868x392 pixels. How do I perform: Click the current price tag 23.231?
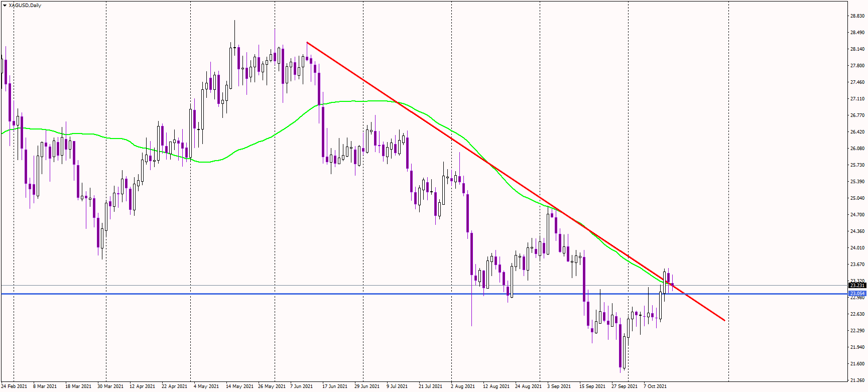coord(857,286)
